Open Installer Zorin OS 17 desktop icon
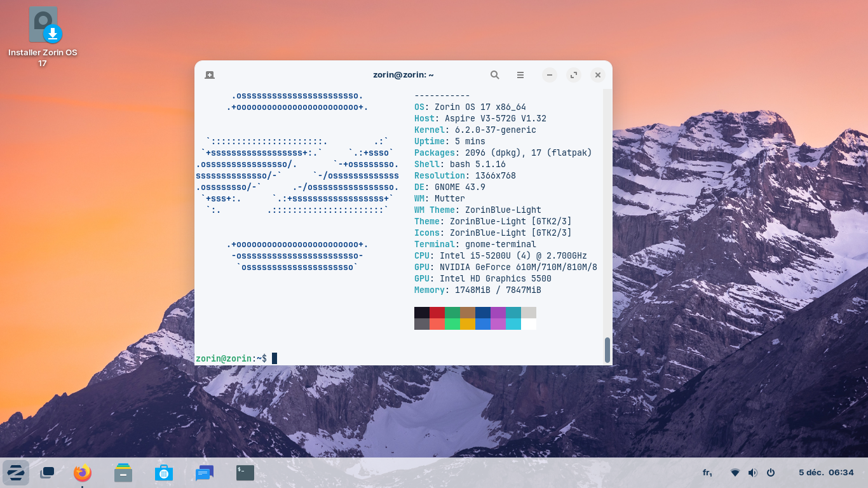This screenshot has width=868, height=488. click(43, 25)
